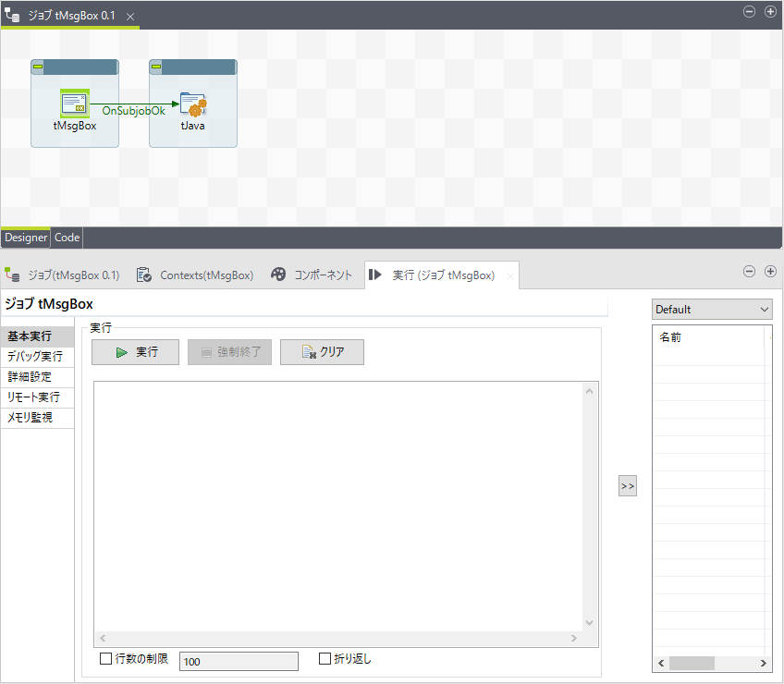784x684 pixels.
Task: Click the コンポーネント palette icon
Action: [x=276, y=275]
